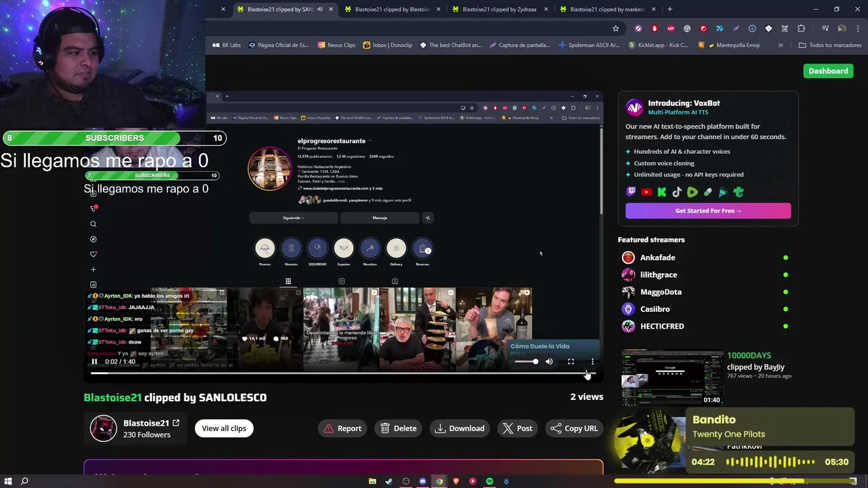
Task: Click the Blastoise21 avatar image
Action: point(104,428)
